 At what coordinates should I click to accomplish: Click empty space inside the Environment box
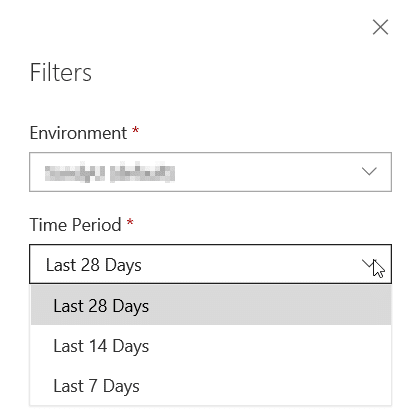pos(267,172)
